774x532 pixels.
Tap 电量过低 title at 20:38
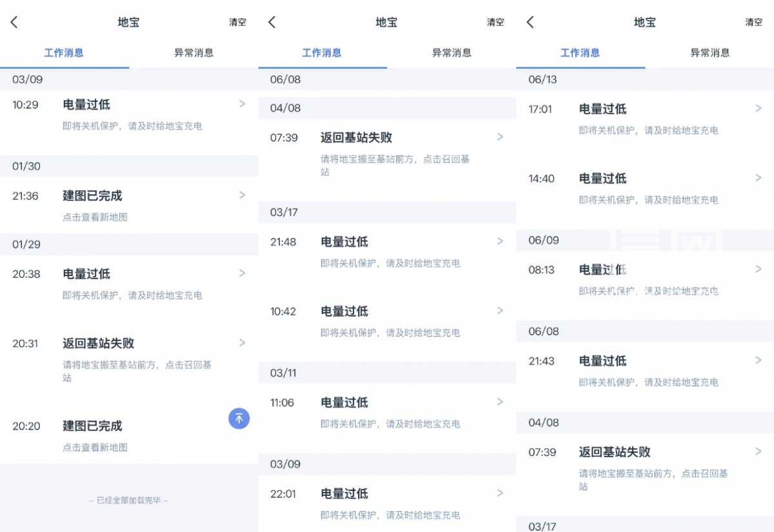click(x=86, y=274)
